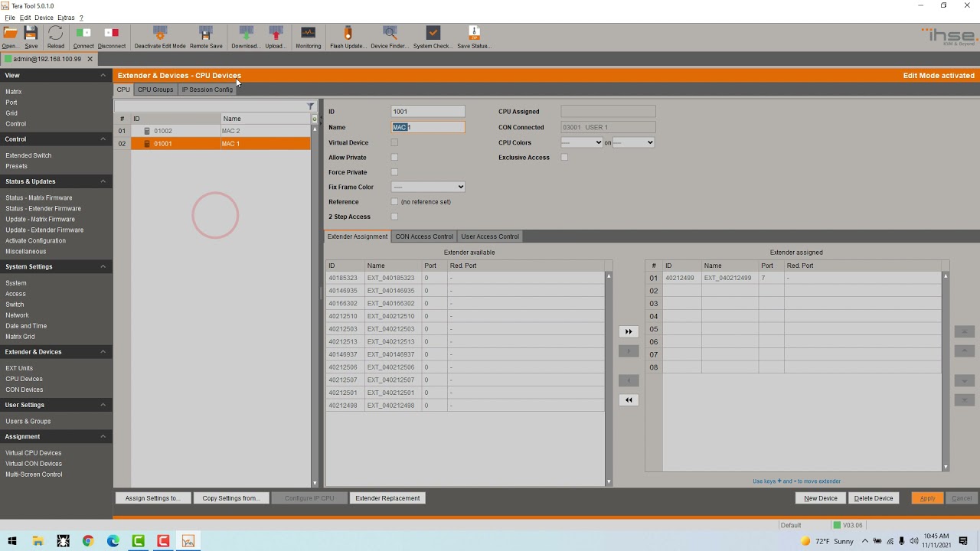The height and width of the screenshot is (551, 980).
Task: Collapse the Control sidebar section
Action: tap(103, 139)
